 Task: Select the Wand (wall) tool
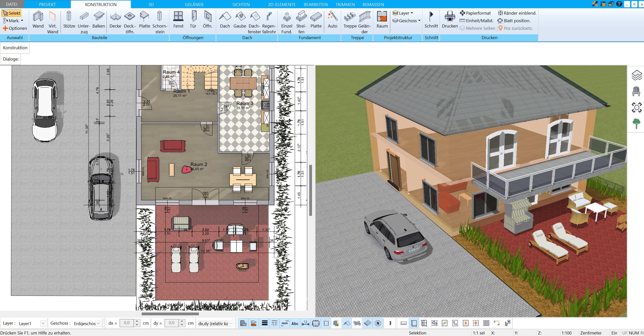[x=38, y=19]
